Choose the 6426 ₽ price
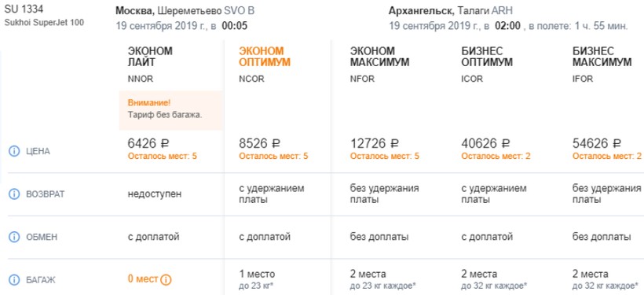Image resolution: width=644 pixels, height=295 pixels. pyautogui.click(x=148, y=144)
